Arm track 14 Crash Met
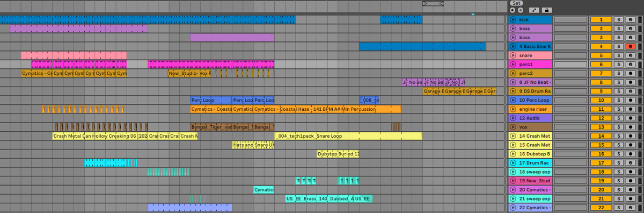 pos(630,136)
